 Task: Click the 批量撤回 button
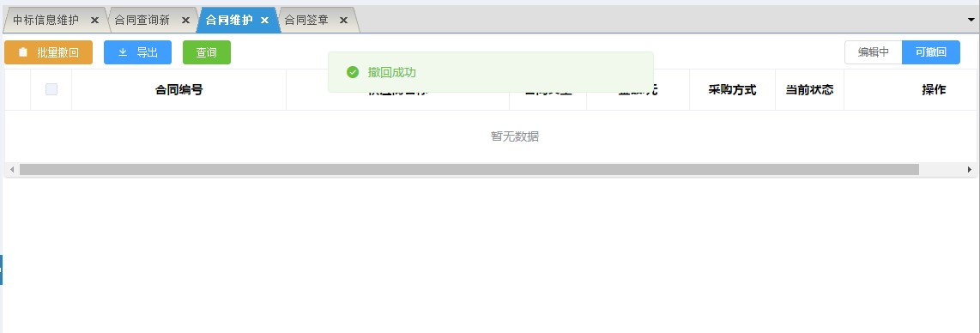click(x=48, y=52)
